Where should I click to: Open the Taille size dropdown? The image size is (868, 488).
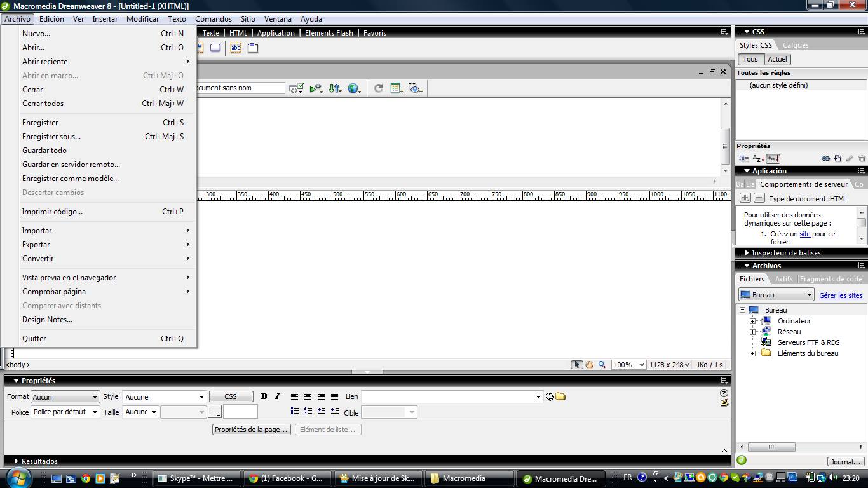click(x=140, y=412)
